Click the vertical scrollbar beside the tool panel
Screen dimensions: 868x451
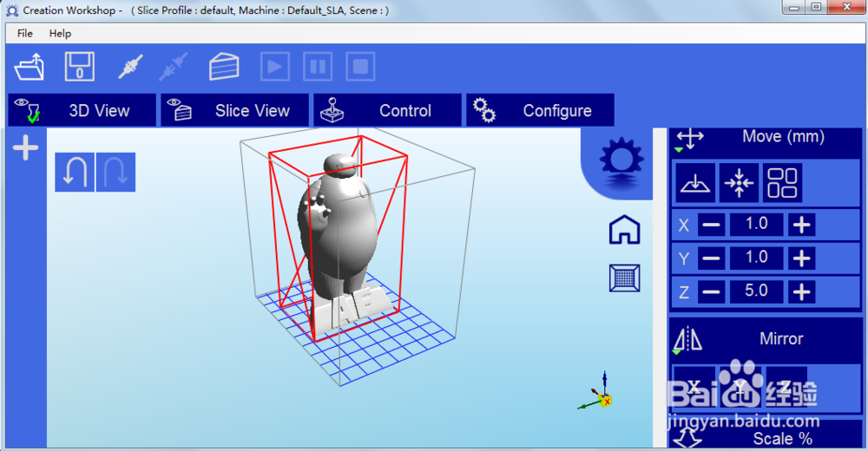pyautogui.click(x=660, y=288)
